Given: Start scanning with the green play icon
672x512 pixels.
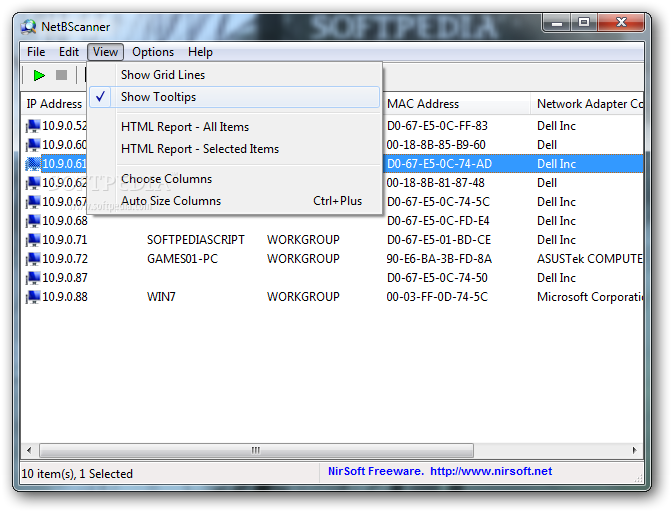Looking at the screenshot, I should pyautogui.click(x=39, y=75).
